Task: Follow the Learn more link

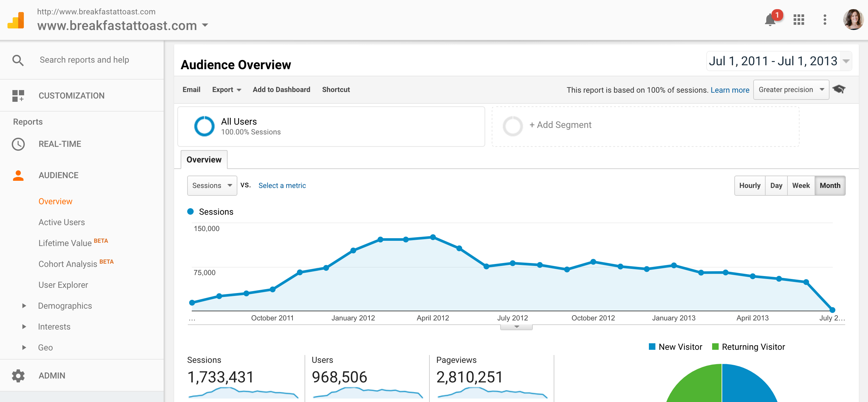Action: point(730,90)
